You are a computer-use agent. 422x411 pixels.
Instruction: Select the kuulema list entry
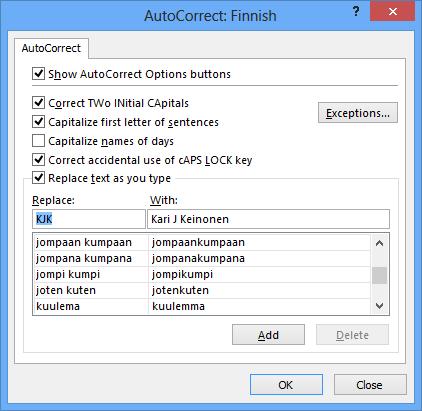(202, 306)
